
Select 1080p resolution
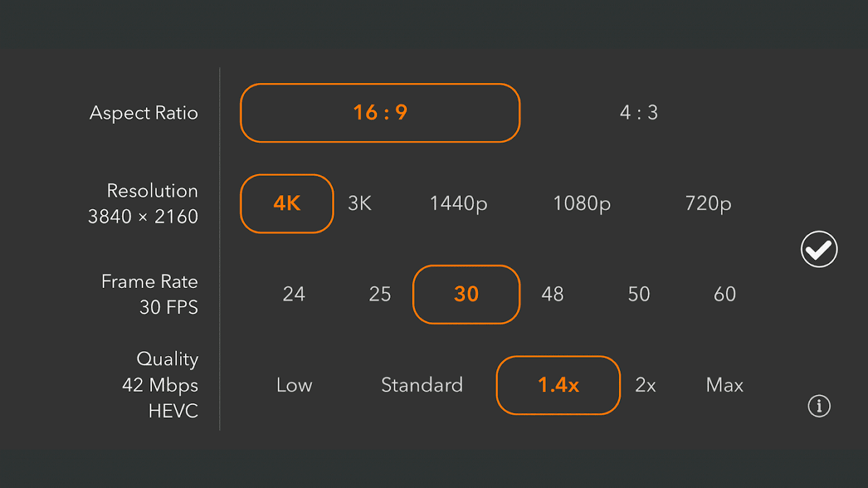(582, 204)
